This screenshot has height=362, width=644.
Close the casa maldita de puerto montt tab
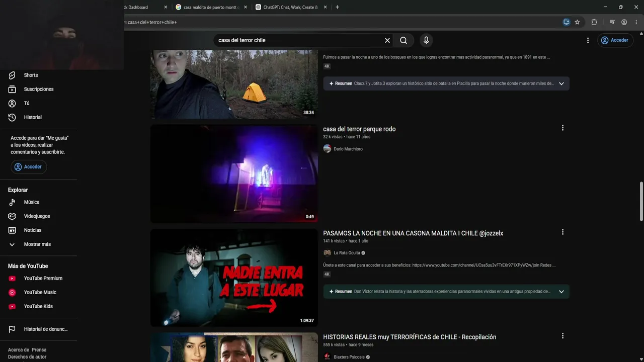[x=245, y=8]
